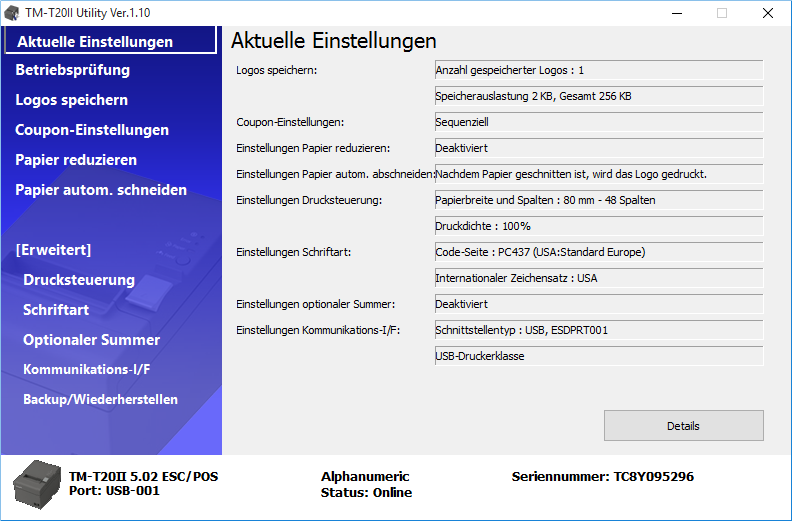Viewport: 792px width, 521px height.
Task: Open Optionaler Summer settings
Action: point(91,340)
